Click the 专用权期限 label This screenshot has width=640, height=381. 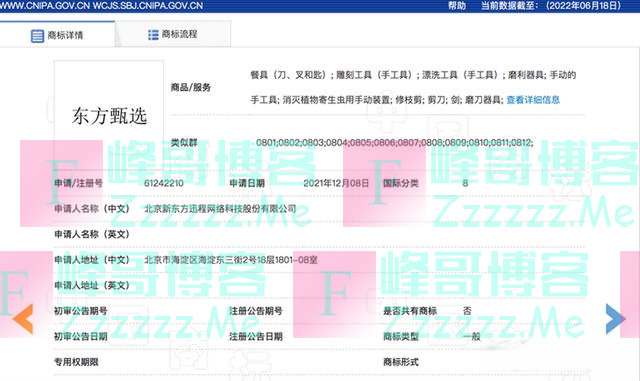tap(76, 362)
